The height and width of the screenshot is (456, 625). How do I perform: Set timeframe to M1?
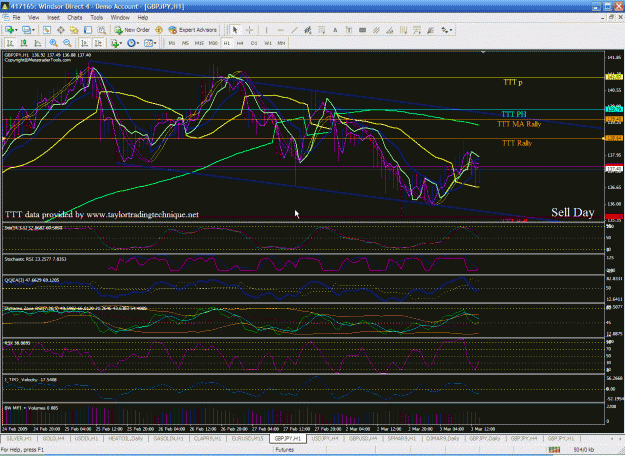[172, 43]
